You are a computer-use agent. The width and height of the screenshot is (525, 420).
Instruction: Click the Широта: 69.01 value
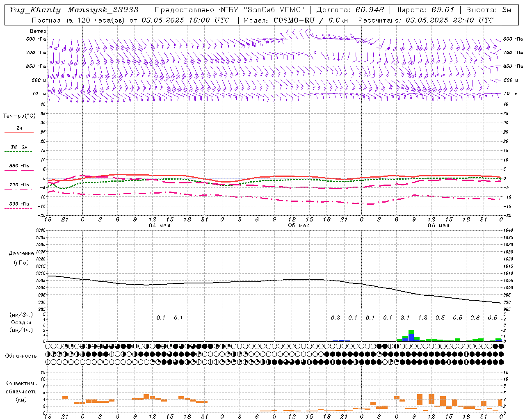pos(425,10)
